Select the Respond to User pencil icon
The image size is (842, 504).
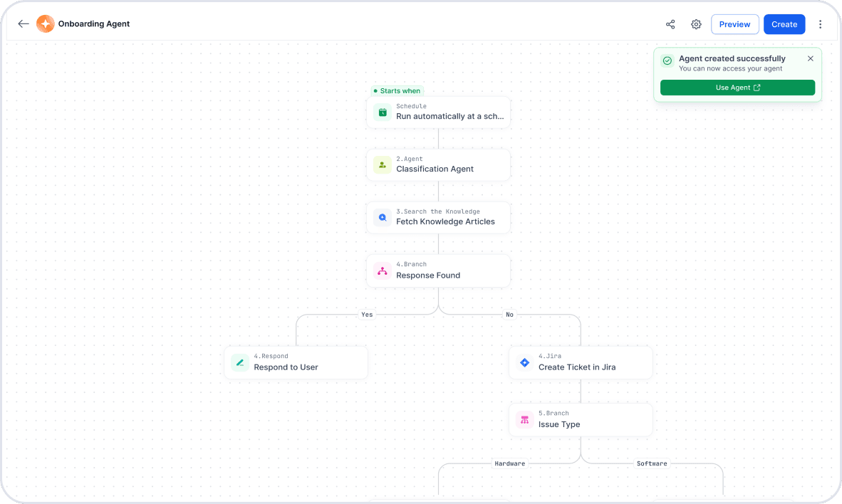240,363
